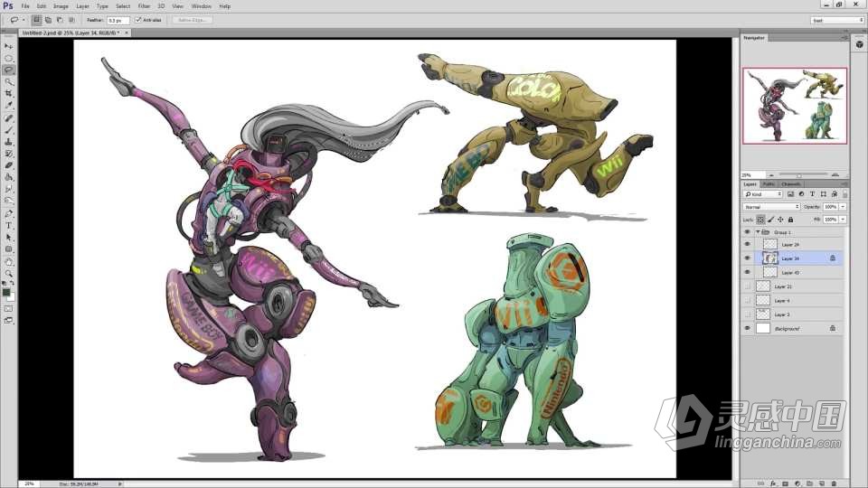Filter layers by adjustment layers icon

click(801, 194)
